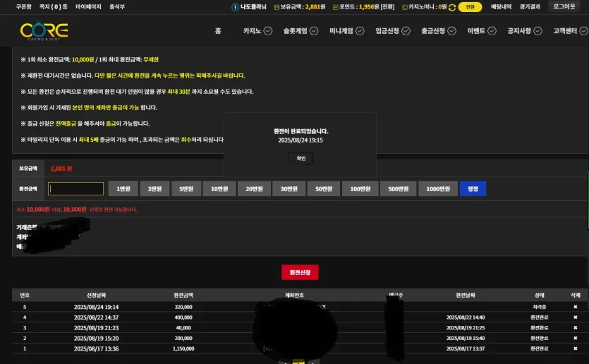Screen dimensions: 589x364
Task: Focus the 환전금액 input field
Action: pyautogui.click(x=76, y=188)
